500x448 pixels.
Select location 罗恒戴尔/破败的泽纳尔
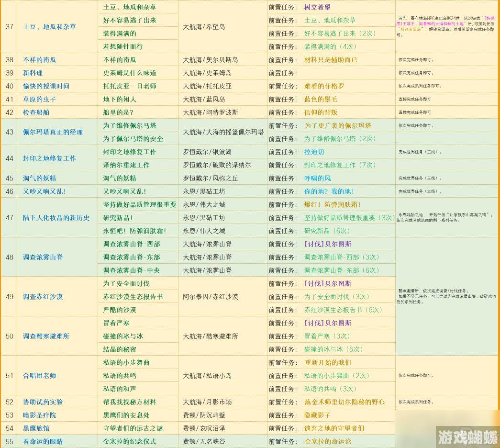coord(217,165)
